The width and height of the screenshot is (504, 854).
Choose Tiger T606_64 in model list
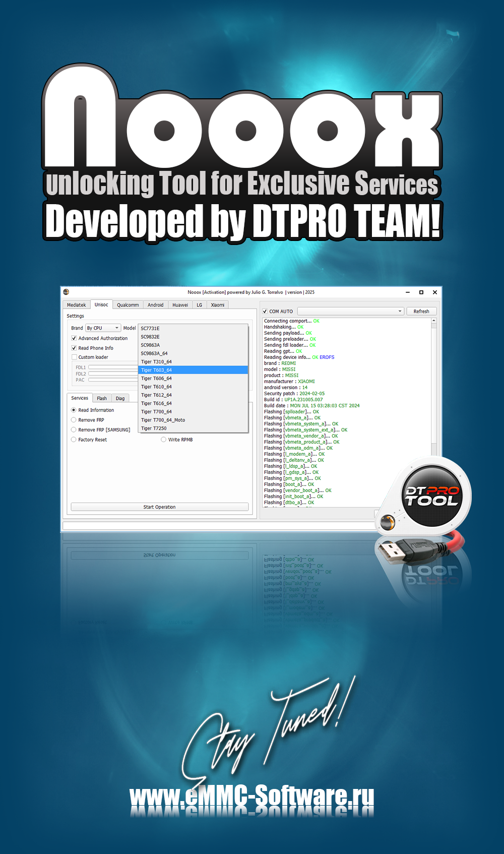point(193,379)
